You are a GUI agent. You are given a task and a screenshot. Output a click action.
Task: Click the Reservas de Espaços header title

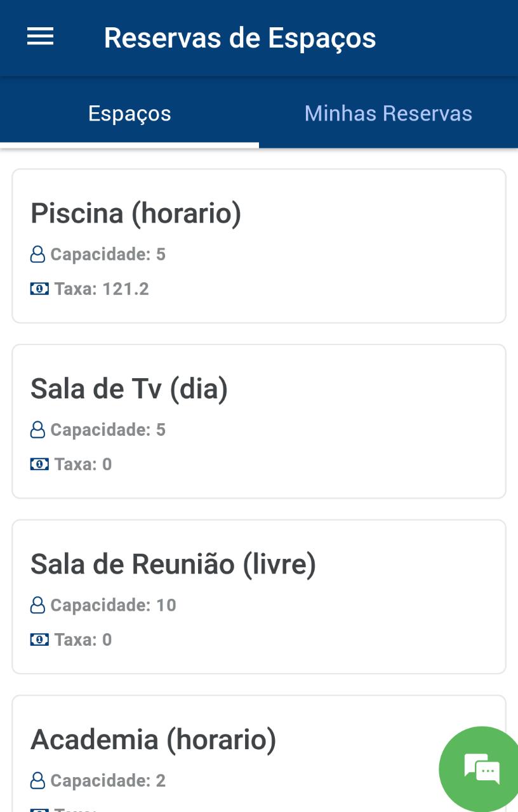click(x=240, y=37)
